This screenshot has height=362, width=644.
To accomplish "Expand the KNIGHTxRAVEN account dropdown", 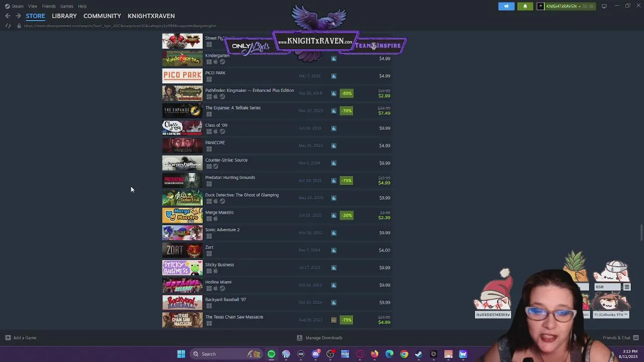I will click(579, 6).
